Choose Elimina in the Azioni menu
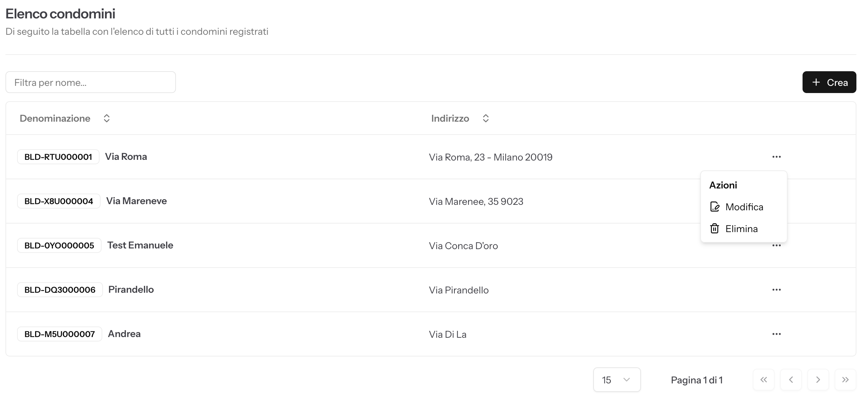This screenshot has width=868, height=396. (741, 229)
